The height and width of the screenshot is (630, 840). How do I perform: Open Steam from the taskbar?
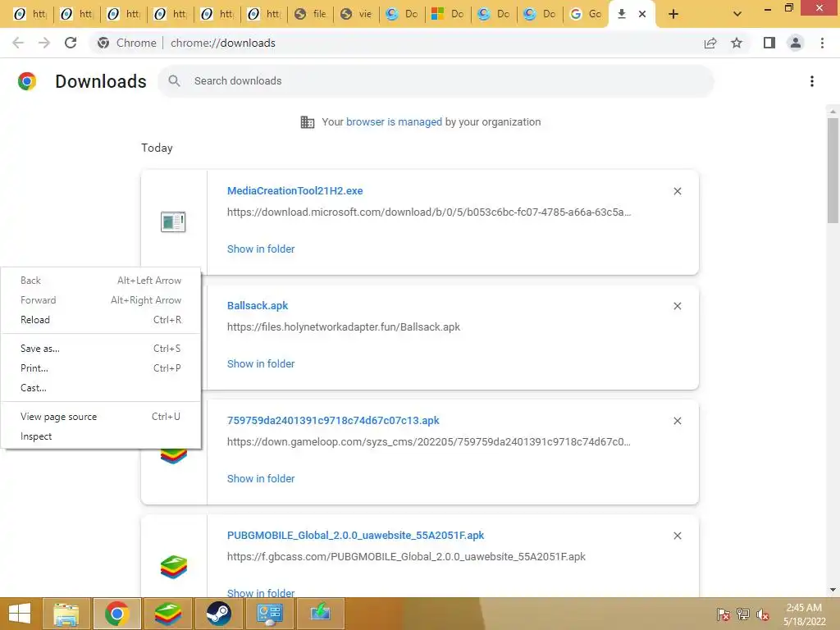pos(218,614)
